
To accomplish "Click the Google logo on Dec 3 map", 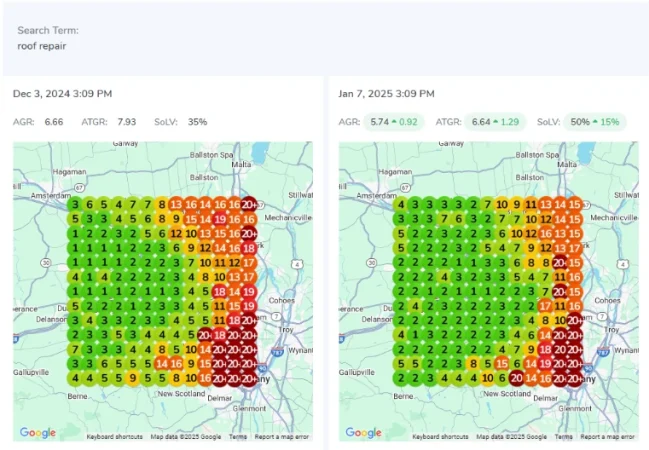I will click(39, 432).
